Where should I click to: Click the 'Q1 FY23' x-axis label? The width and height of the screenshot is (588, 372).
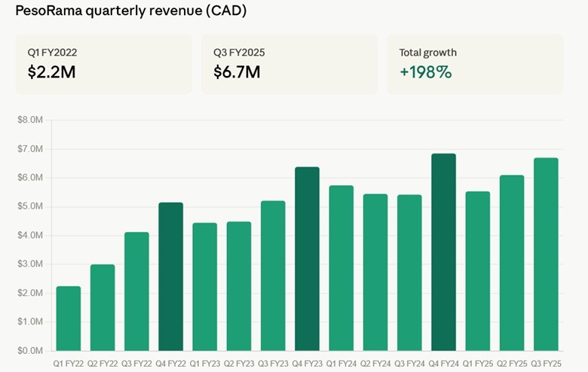pyautogui.click(x=205, y=364)
